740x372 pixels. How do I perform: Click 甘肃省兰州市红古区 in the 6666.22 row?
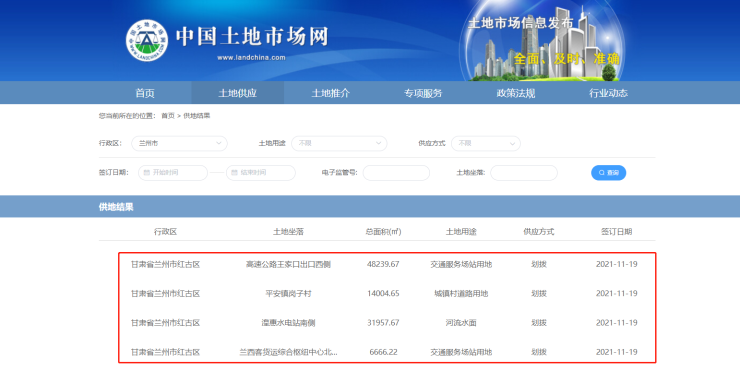[x=165, y=352]
